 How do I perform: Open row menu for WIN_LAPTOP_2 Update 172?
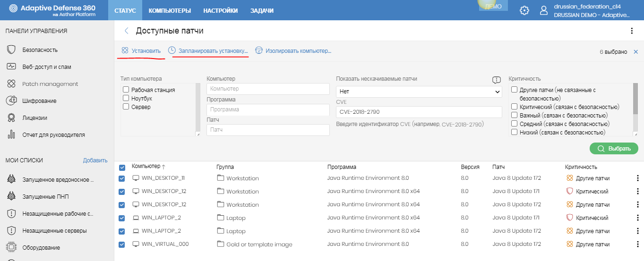click(x=637, y=231)
